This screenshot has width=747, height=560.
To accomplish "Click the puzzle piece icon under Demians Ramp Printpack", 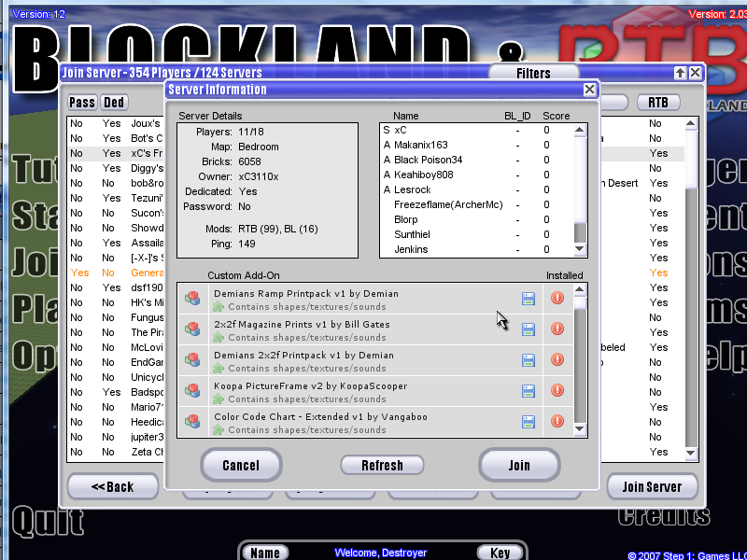I will (218, 307).
